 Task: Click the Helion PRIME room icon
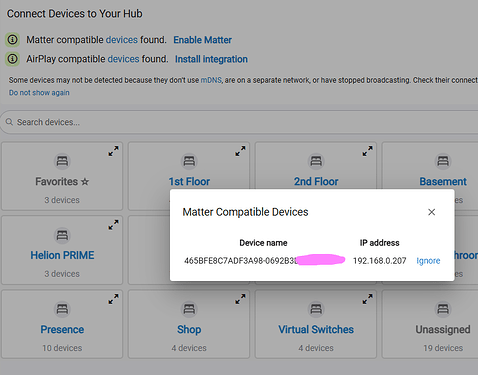tap(62, 235)
